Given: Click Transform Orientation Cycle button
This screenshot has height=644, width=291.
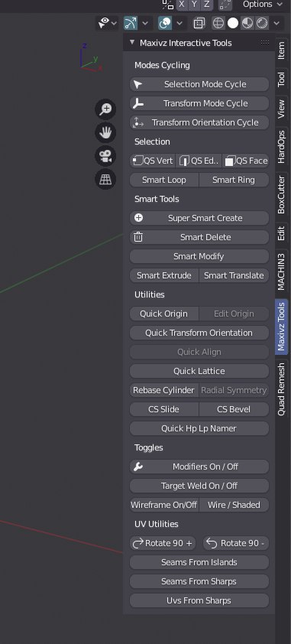Looking at the screenshot, I should 199,122.
